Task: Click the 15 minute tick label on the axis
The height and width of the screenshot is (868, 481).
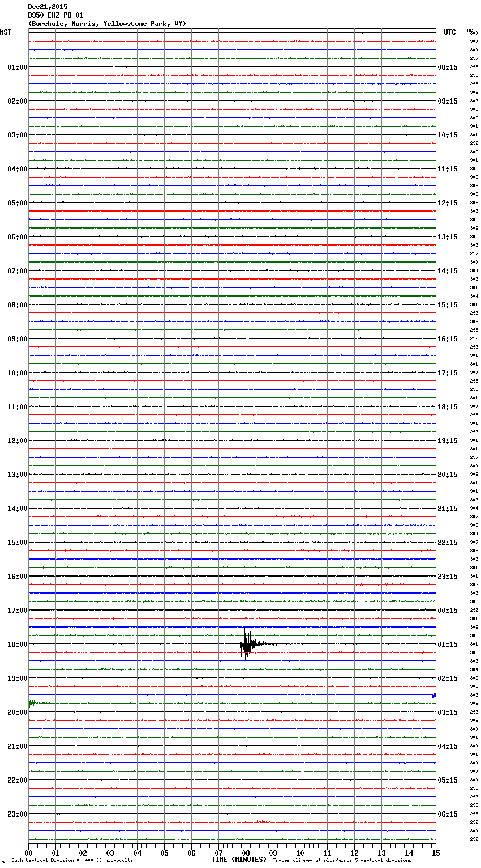Action: (x=436, y=853)
